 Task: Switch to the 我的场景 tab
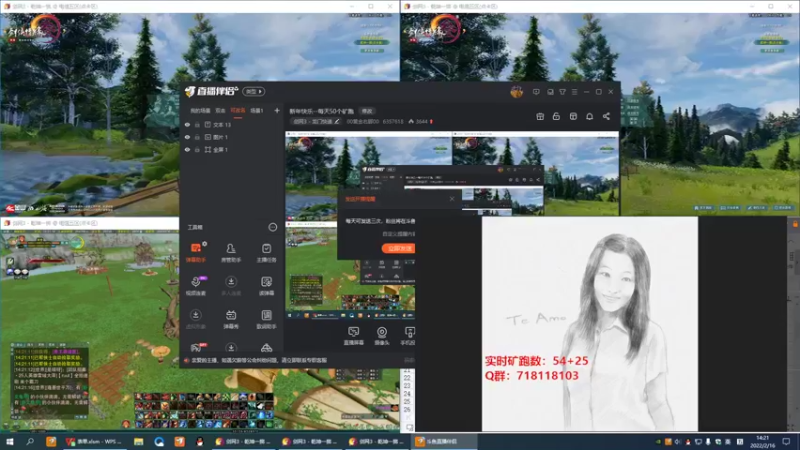coord(201,110)
